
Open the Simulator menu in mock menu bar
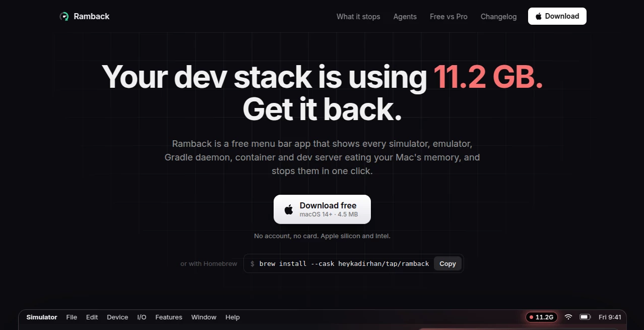click(42, 317)
